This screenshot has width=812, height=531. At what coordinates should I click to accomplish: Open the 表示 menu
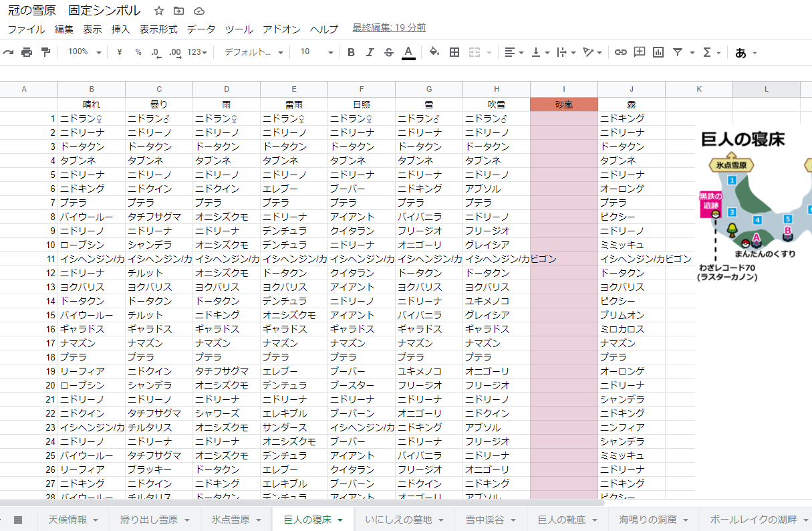(x=92, y=29)
